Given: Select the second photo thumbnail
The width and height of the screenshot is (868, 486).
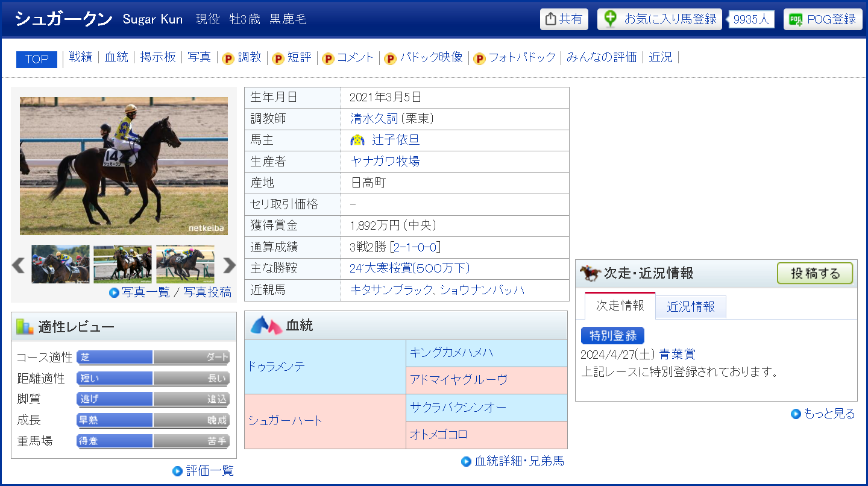Looking at the screenshot, I should point(122,264).
